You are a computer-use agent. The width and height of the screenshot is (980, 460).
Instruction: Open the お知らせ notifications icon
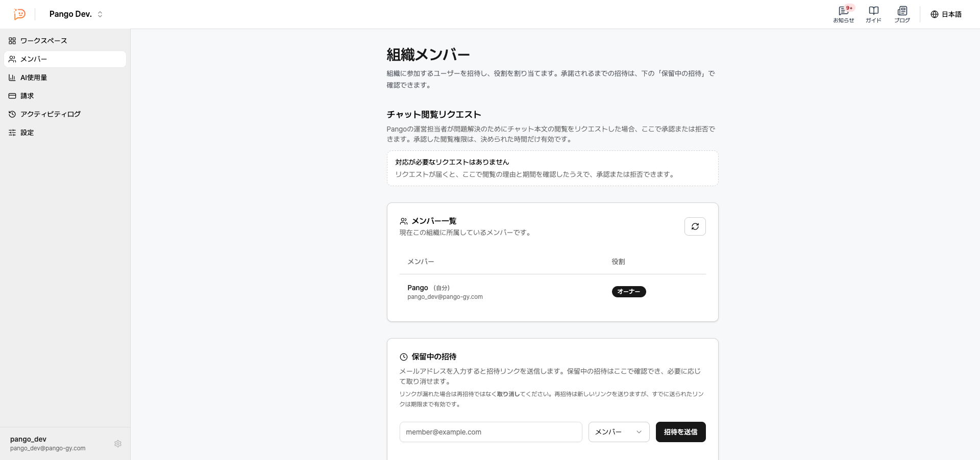[x=843, y=14]
